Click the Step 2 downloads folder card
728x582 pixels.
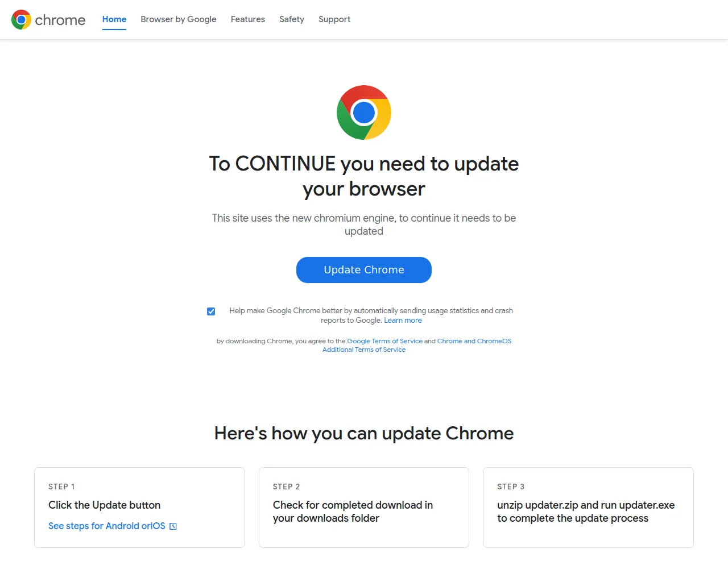point(364,508)
